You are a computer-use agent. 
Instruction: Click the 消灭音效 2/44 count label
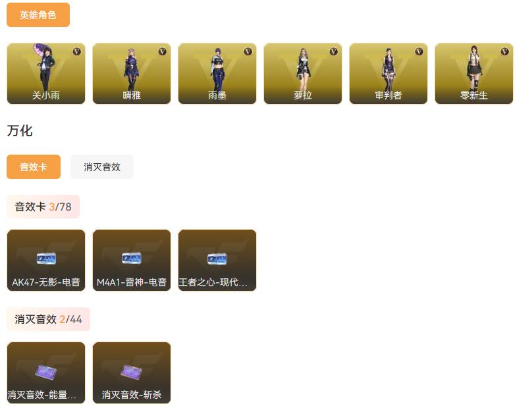click(x=48, y=319)
